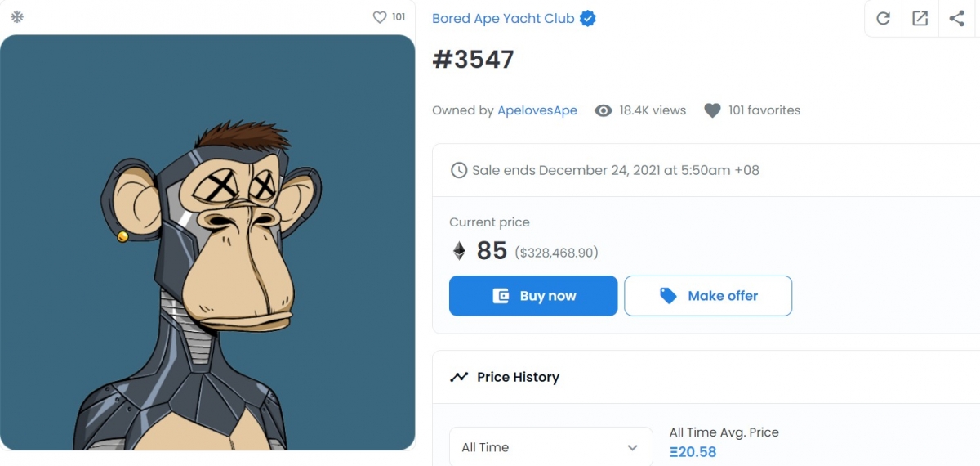Click the eye icon beside 18.4K views

(x=604, y=110)
